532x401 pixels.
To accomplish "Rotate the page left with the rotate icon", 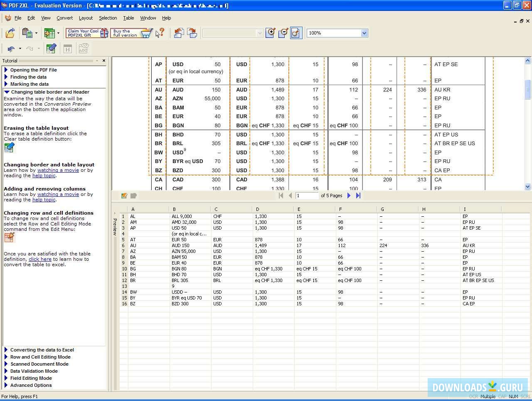I will (179, 33).
